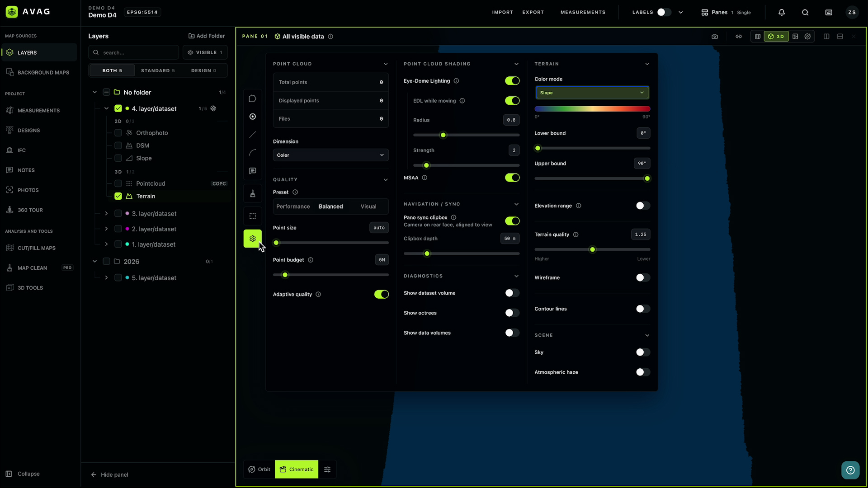Split pane vertically icon
The image size is (868, 488).
[x=826, y=37]
